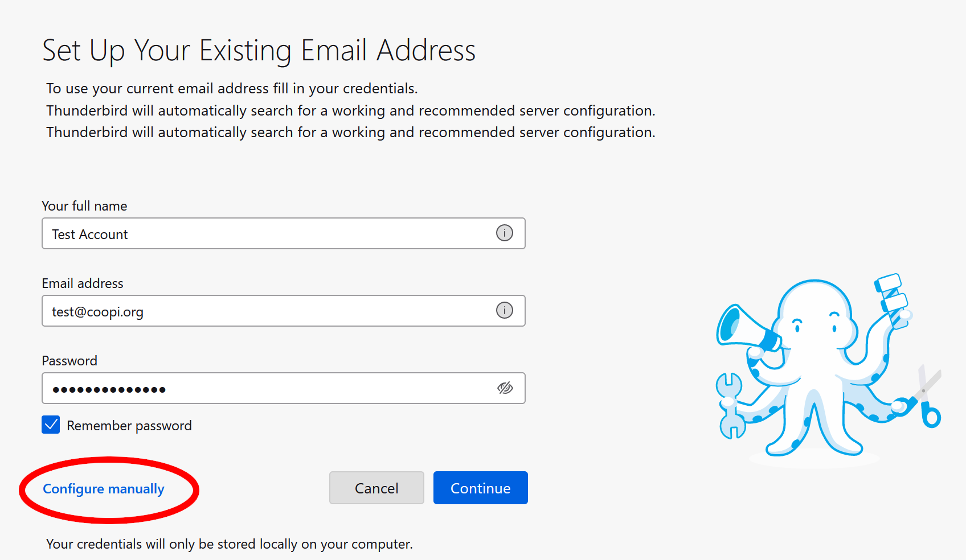Open the Configure manually link
Image resolution: width=966 pixels, height=560 pixels.
click(104, 489)
